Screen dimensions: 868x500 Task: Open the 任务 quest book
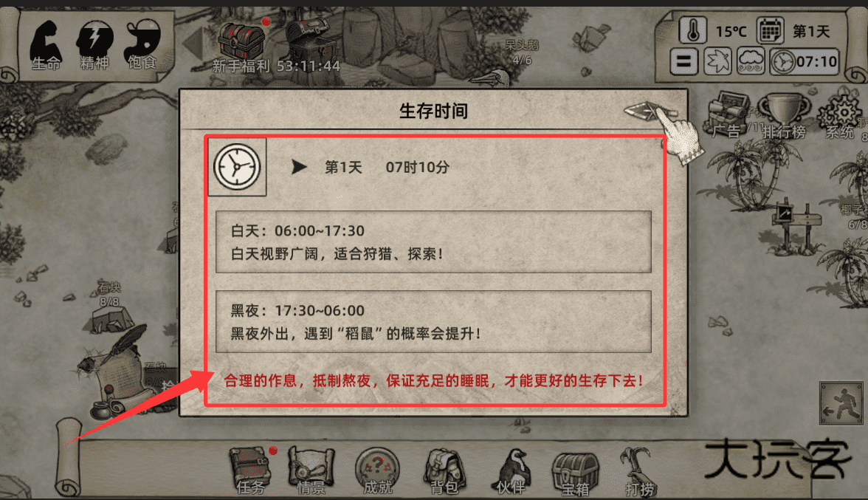[x=250, y=470]
